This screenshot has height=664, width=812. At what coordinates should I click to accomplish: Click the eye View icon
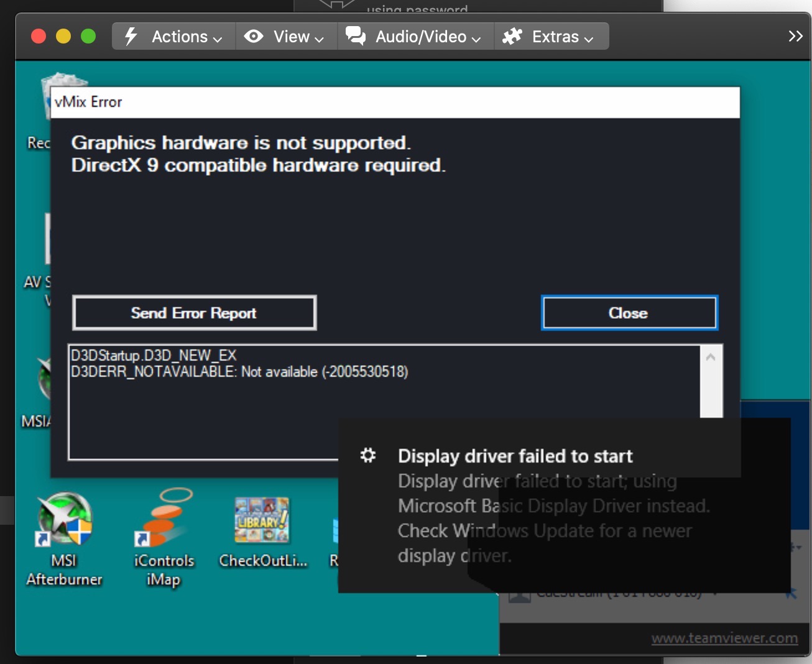click(253, 37)
